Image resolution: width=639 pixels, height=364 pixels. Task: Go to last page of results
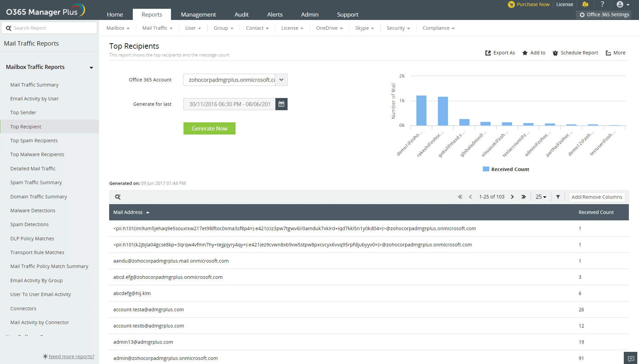523,197
